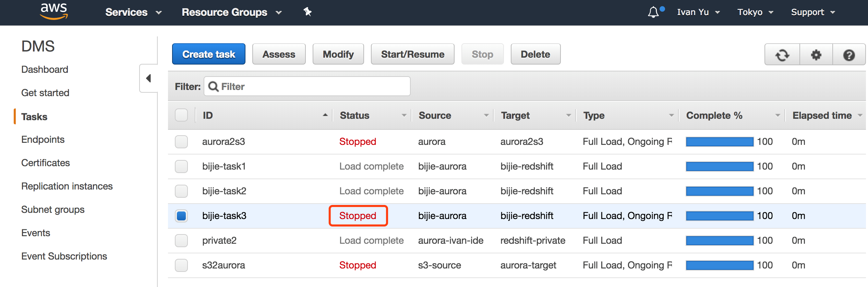Open the notifications bell

click(653, 12)
